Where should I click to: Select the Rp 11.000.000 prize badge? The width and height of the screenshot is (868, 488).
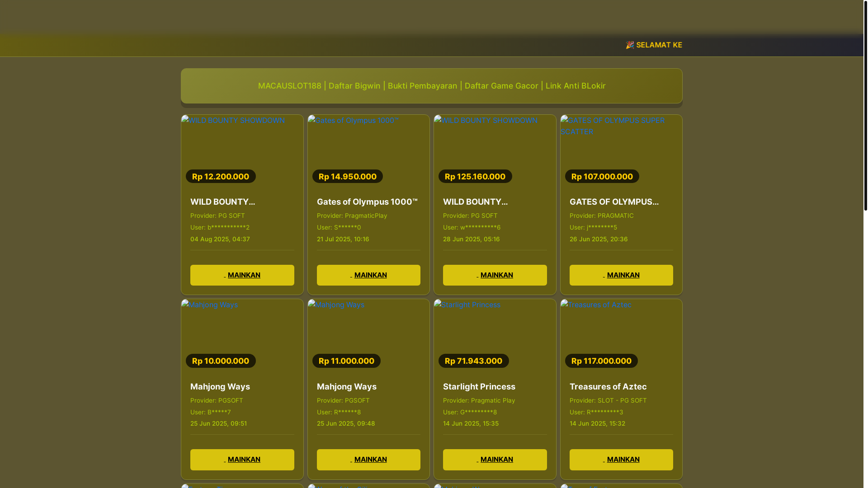346,361
